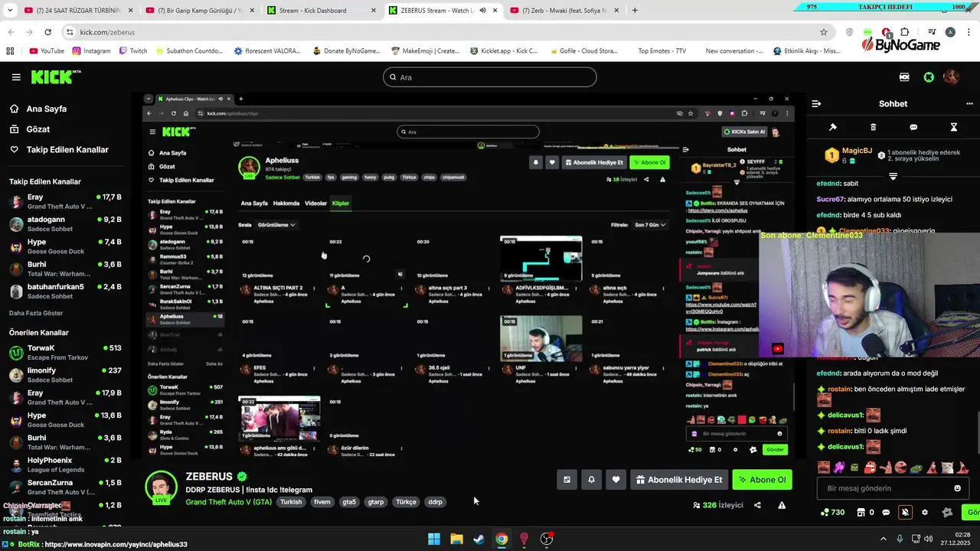980x551 pixels.
Task: Open 'Grand Theft Auto V (GTA)' category link
Action: click(x=228, y=502)
